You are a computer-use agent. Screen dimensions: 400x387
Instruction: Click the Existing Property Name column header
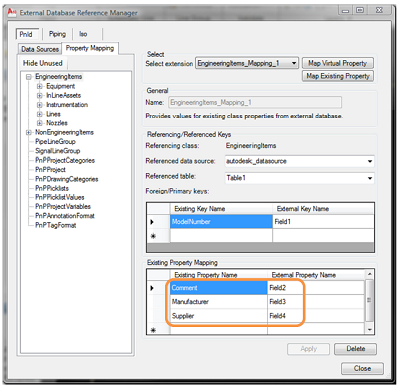point(218,275)
